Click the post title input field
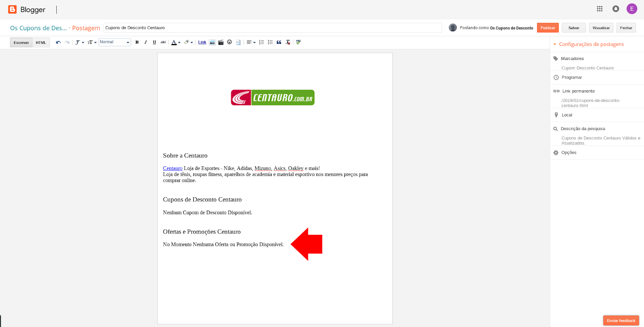644x327 pixels. tap(272, 28)
